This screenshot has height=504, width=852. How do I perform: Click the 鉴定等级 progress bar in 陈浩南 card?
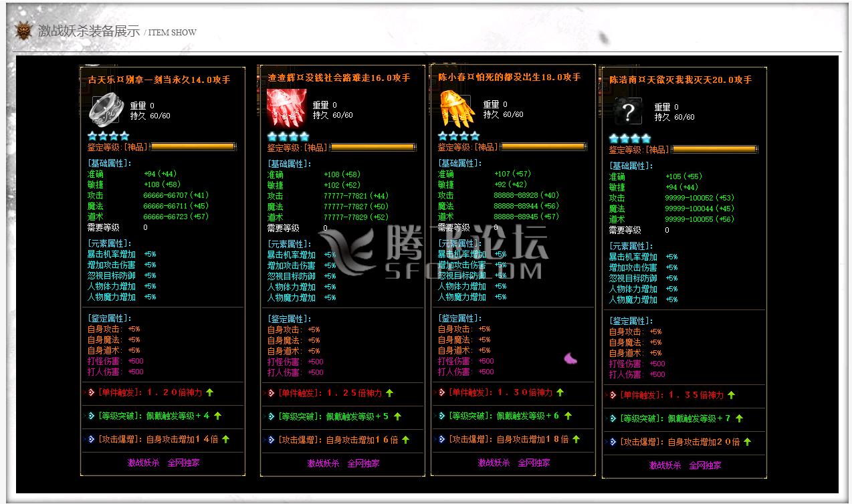click(x=715, y=149)
